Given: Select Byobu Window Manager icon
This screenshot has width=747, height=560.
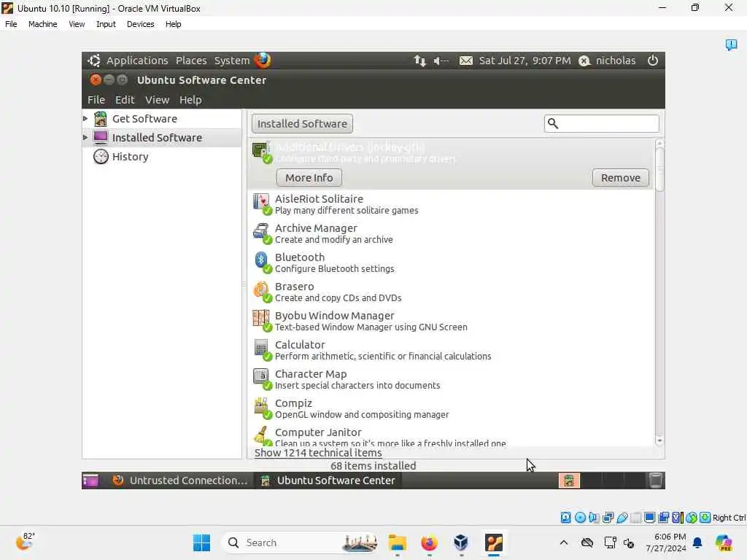Looking at the screenshot, I should [x=261, y=320].
